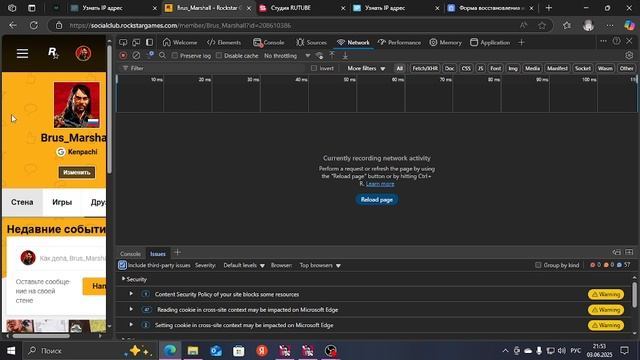Open browser settings and more menu

610,25
